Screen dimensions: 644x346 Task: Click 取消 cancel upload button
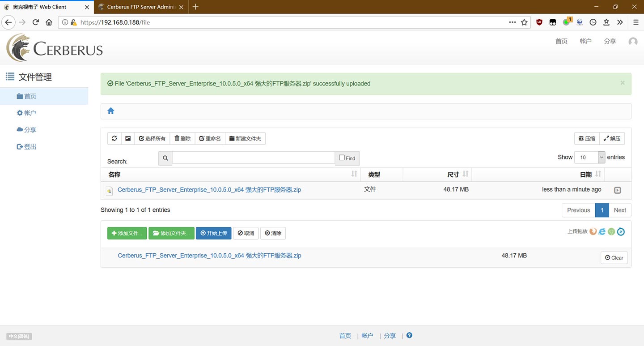246,233
